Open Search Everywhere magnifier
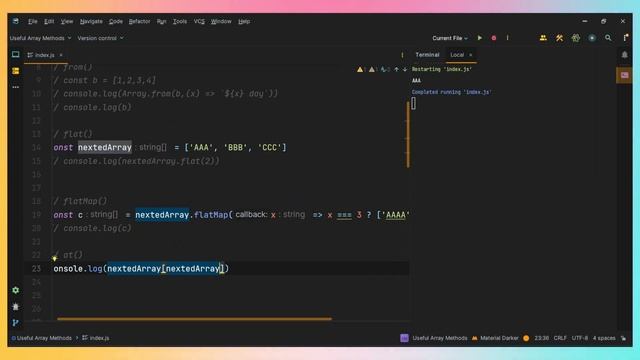The width and height of the screenshot is (640, 360). click(x=608, y=38)
